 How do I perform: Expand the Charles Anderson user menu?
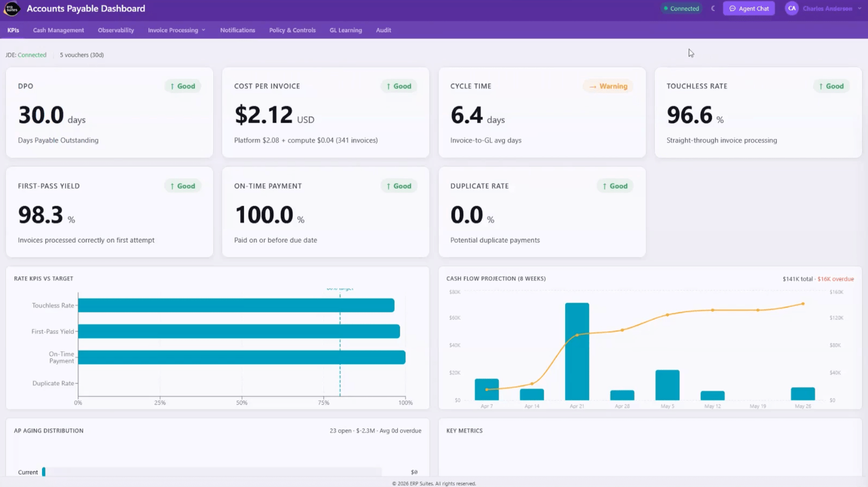832,9
